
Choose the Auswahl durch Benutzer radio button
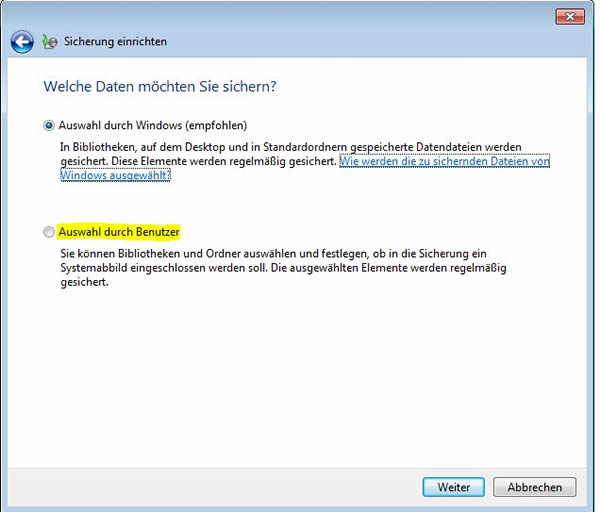[x=49, y=232]
